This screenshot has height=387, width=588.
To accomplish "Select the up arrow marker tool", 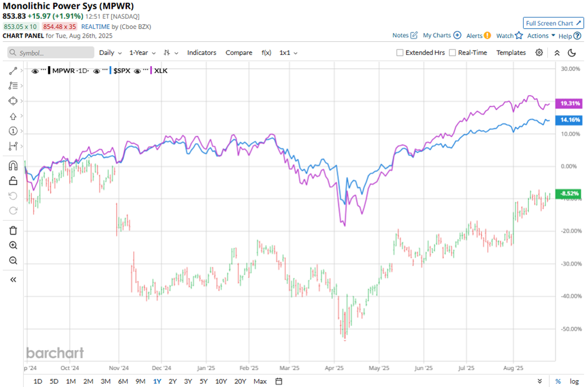I will pyautogui.click(x=13, y=116).
